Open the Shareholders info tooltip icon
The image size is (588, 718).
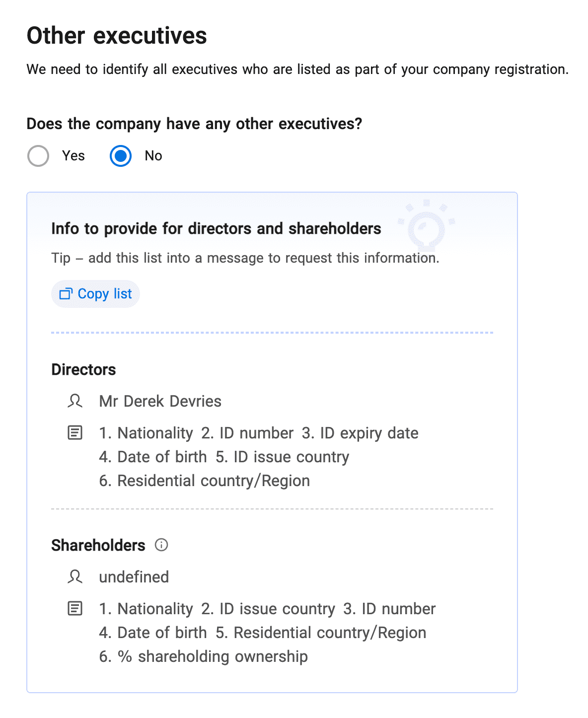coord(161,545)
